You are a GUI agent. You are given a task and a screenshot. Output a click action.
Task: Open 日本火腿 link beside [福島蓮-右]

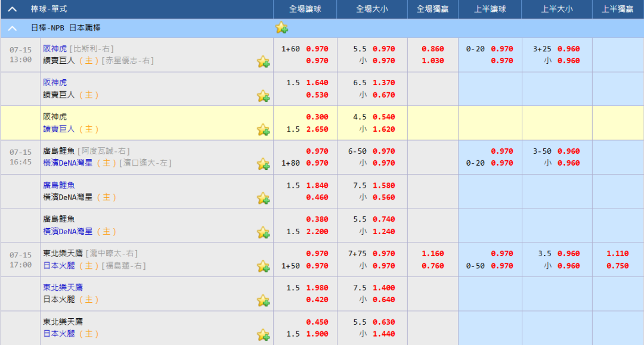59,265
